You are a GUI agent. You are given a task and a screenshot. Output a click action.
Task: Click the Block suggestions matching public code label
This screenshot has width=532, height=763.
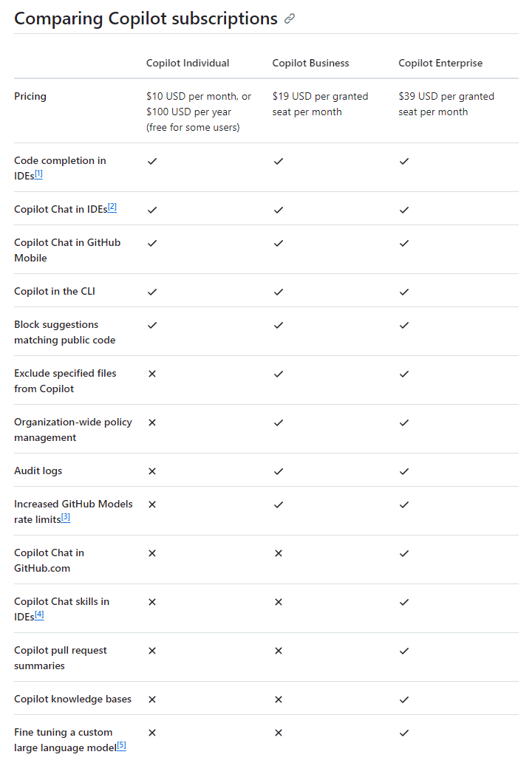coord(65,332)
